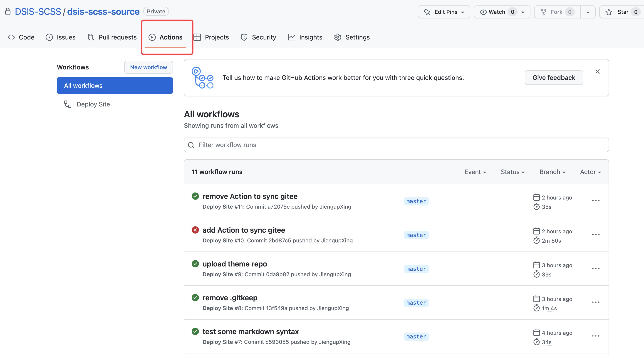This screenshot has width=644, height=355.
Task: Open the Event filter dropdown
Action: tap(475, 172)
